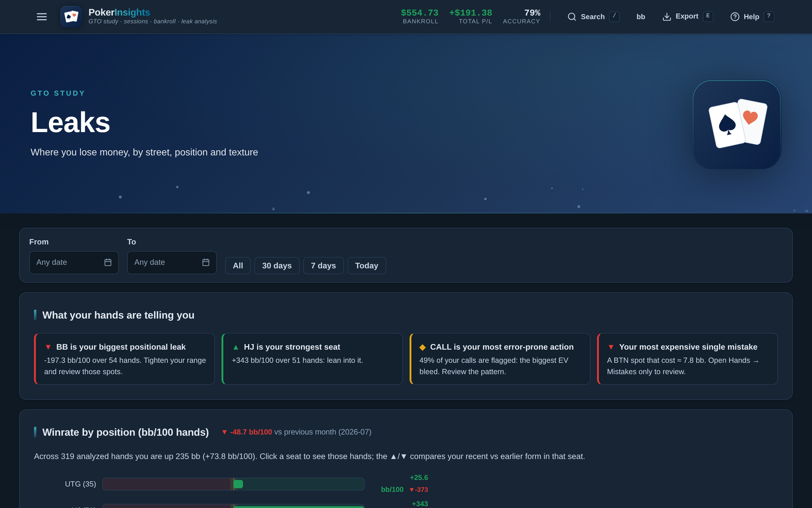Click the PokerInsights cards logo icon
This screenshot has width=812, height=508.
click(71, 17)
